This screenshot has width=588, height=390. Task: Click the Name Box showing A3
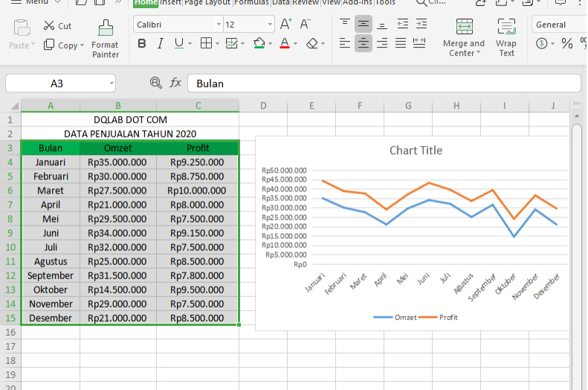(59, 83)
